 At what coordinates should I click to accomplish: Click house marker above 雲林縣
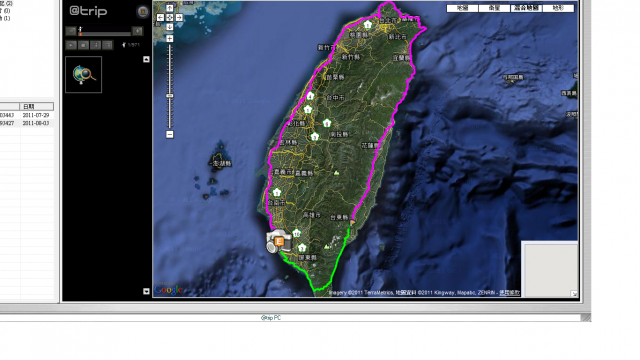(x=314, y=137)
